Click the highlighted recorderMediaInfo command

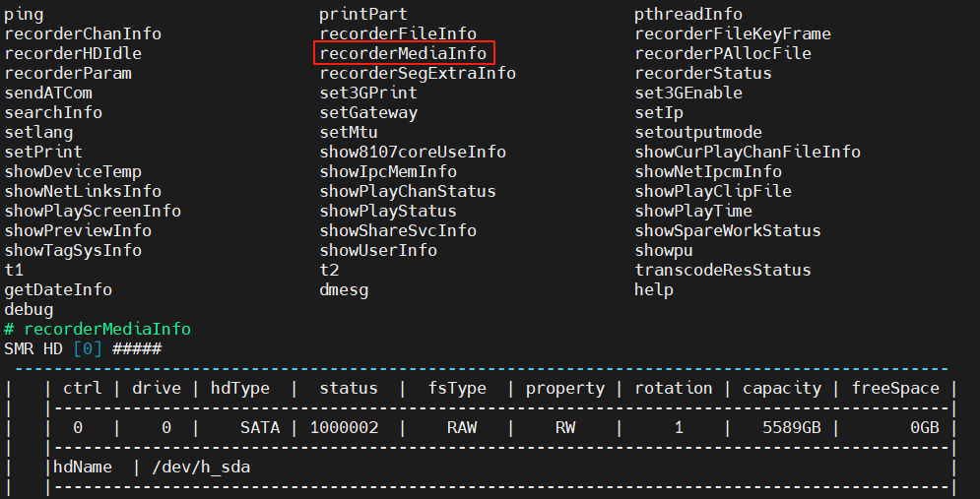(x=403, y=54)
